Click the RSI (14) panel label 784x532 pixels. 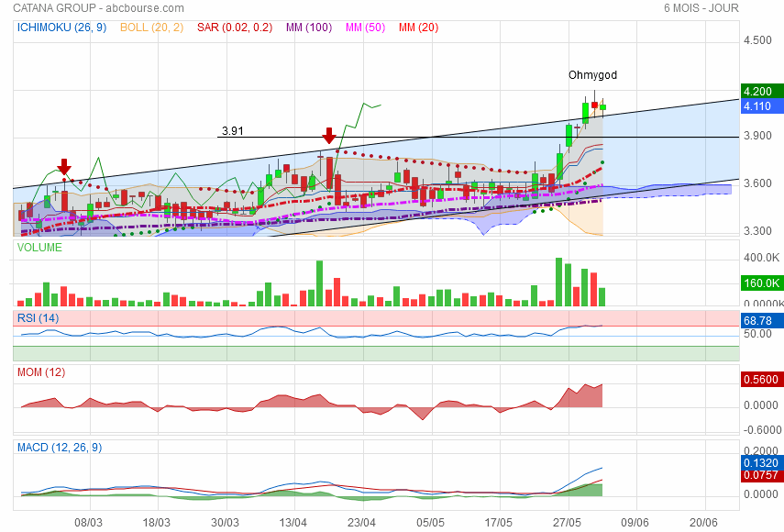(38, 318)
